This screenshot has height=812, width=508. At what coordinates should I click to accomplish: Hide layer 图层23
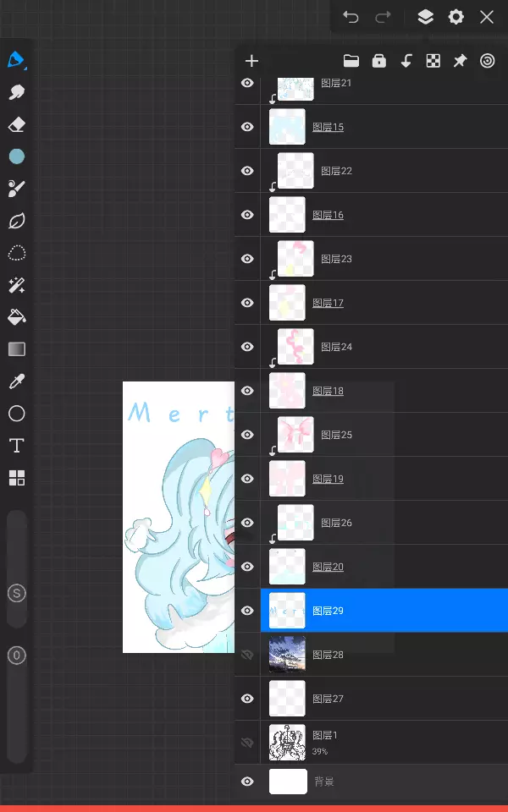point(247,259)
